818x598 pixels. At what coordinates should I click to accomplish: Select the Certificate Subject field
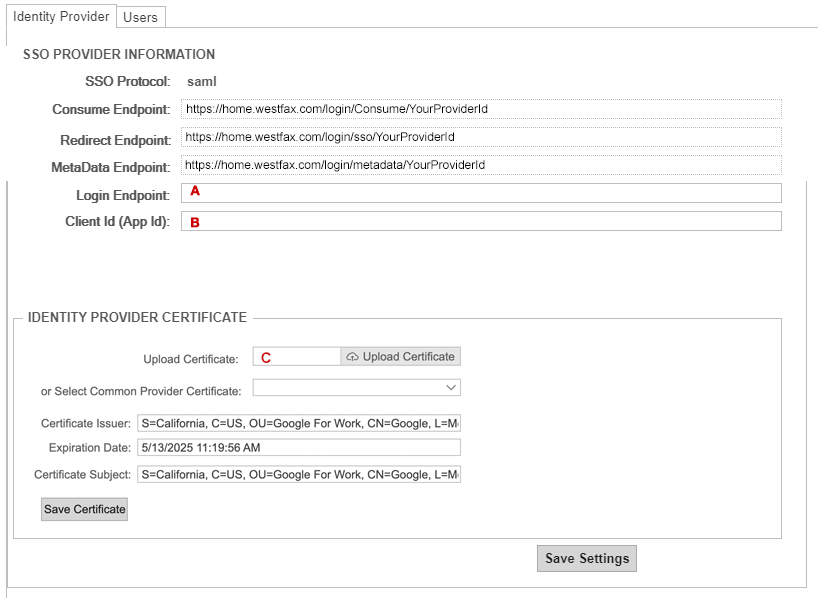[298, 474]
